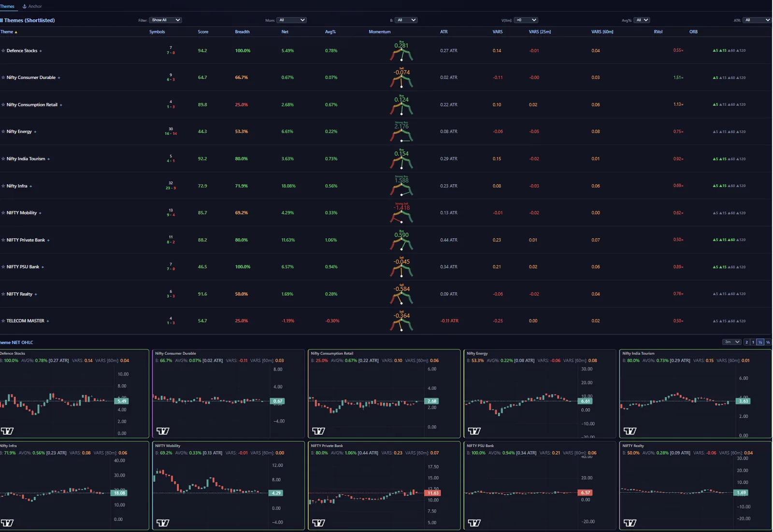The width and height of the screenshot is (773, 532).
Task: Open TradingView logo in NIFTY PSU Bank chart
Action: click(x=474, y=523)
